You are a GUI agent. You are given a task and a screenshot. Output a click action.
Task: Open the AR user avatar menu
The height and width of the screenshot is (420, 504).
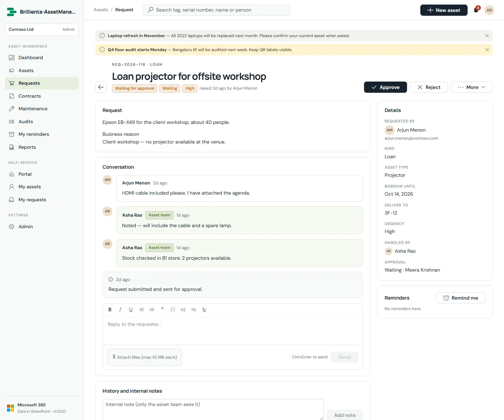point(489,10)
